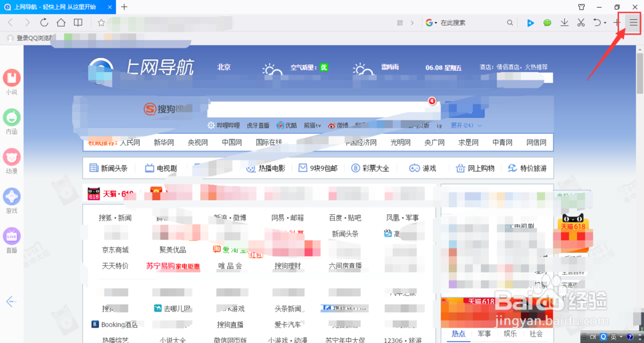The image size is (644, 343).
Task: Click the Sogou search logo
Action: point(150,109)
